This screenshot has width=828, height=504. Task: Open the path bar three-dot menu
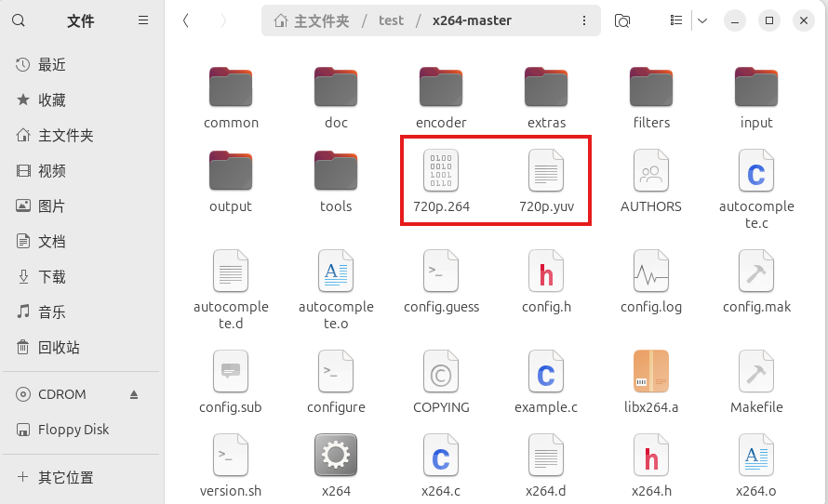point(584,20)
